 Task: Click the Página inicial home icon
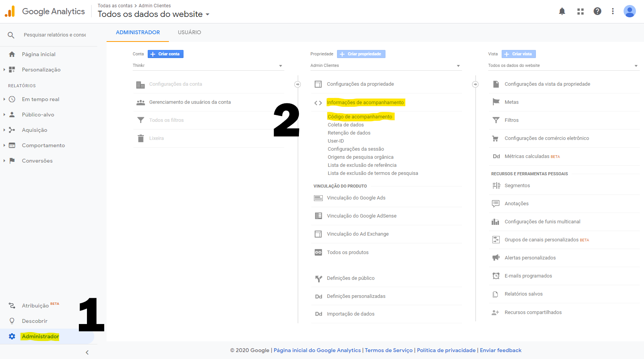[x=12, y=54]
